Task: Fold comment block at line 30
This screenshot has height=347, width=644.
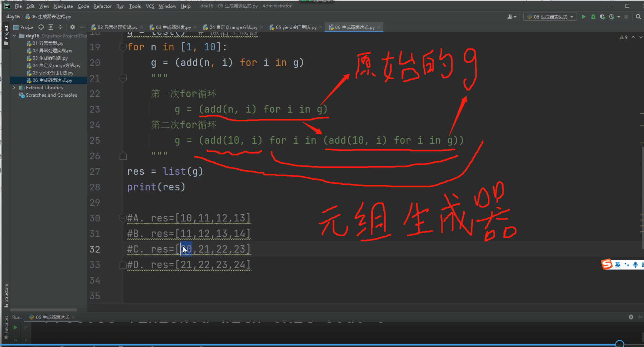Action: click(123, 218)
